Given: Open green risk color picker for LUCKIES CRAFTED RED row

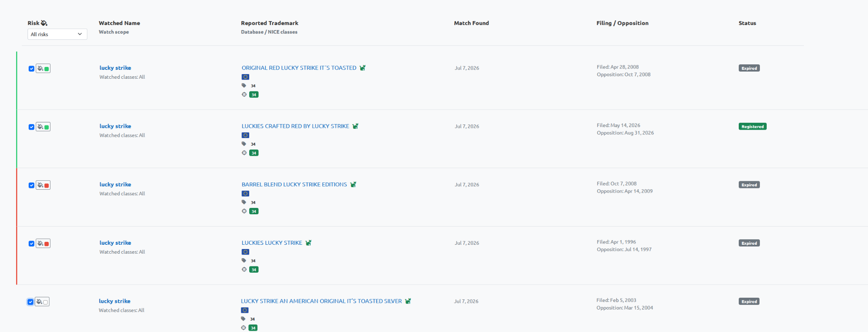Looking at the screenshot, I should coord(43,127).
